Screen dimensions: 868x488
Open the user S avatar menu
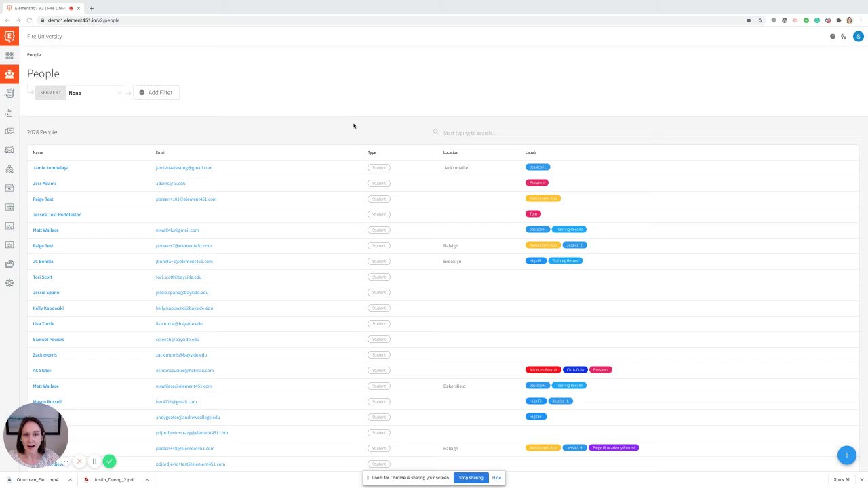click(859, 37)
